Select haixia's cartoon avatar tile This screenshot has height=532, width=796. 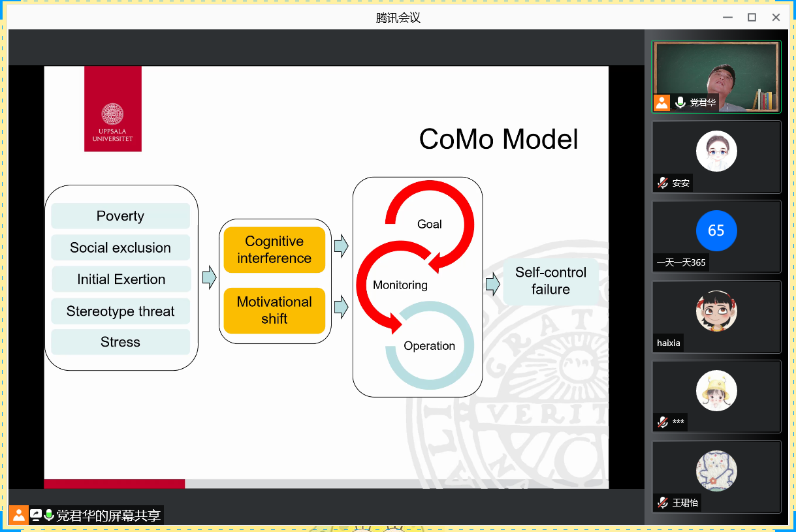click(716, 311)
